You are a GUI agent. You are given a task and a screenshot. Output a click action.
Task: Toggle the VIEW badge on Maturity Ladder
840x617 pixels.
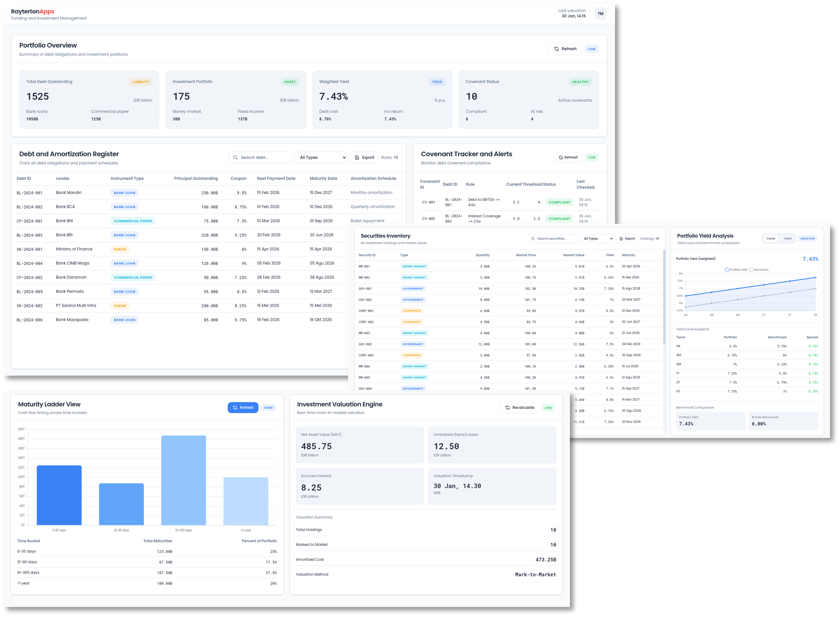(268, 408)
